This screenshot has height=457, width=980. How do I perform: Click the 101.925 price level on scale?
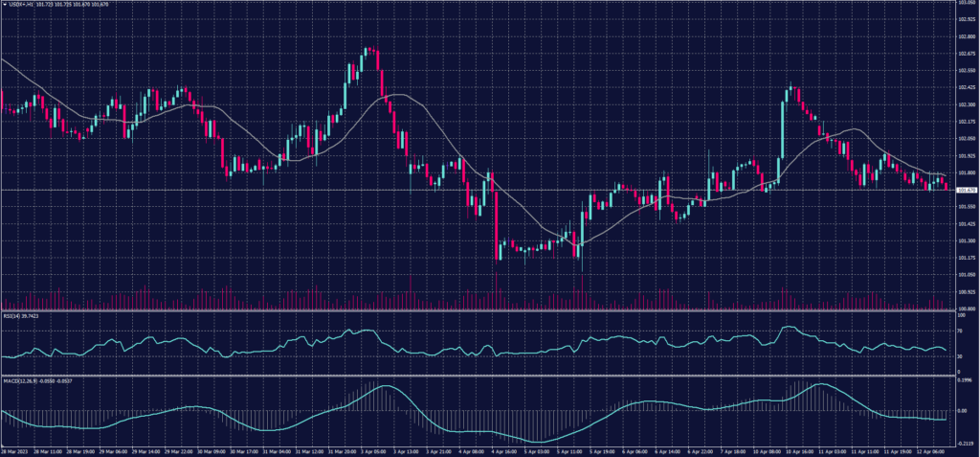965,155
